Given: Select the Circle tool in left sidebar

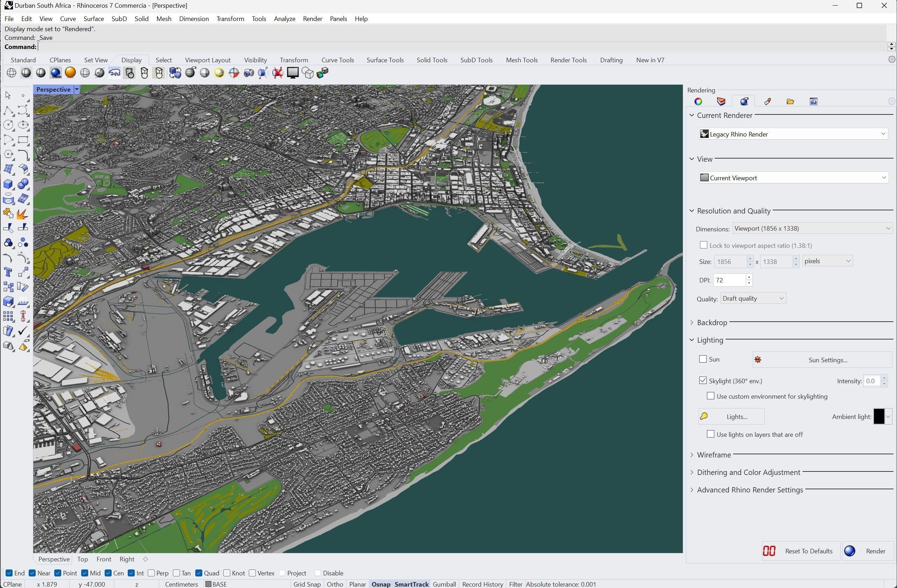Looking at the screenshot, I should (x=8, y=125).
